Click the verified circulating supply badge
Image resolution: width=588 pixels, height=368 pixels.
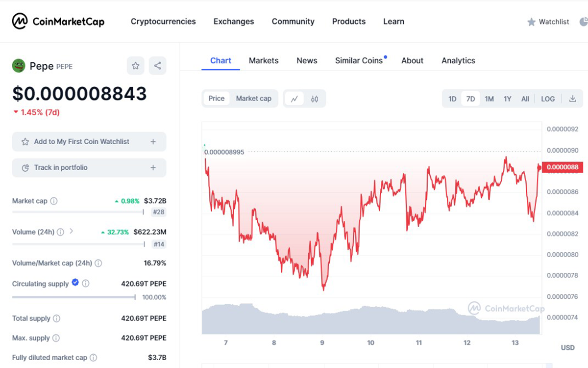(x=75, y=282)
